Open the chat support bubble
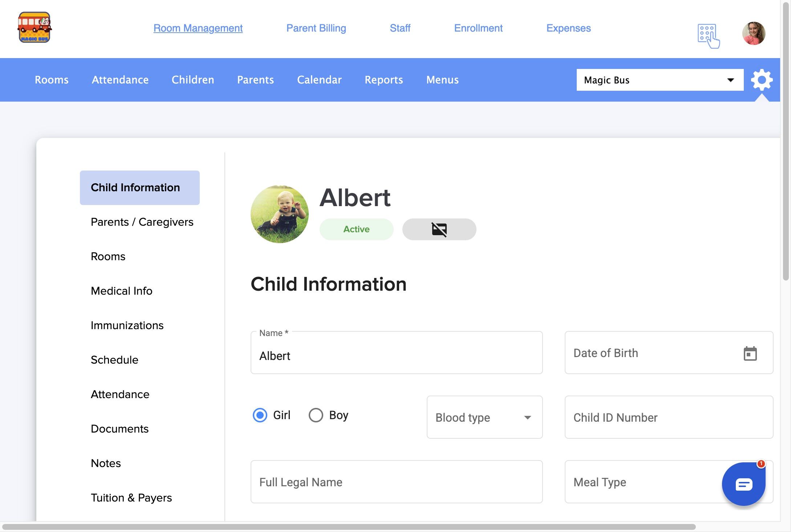 coord(743,484)
